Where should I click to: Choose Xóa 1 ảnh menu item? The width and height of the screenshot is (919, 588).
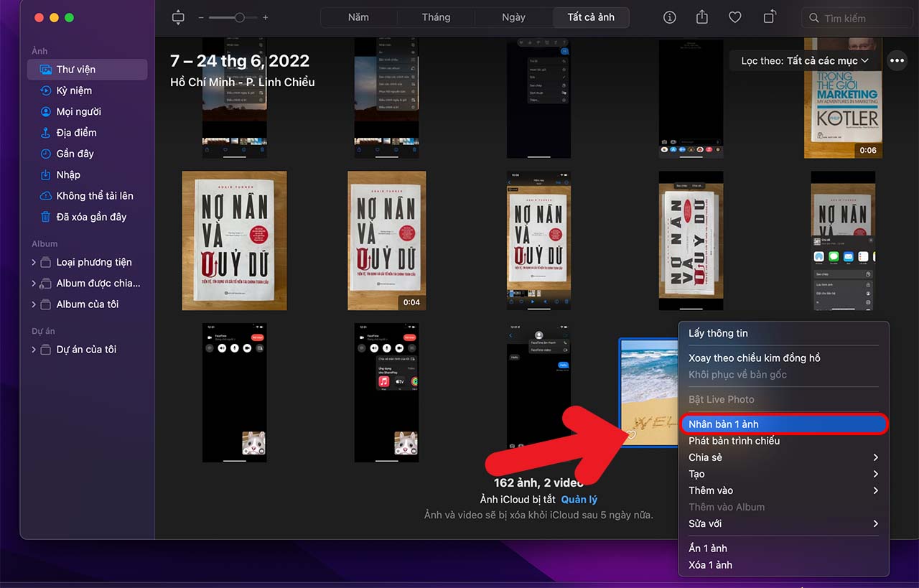click(x=784, y=565)
